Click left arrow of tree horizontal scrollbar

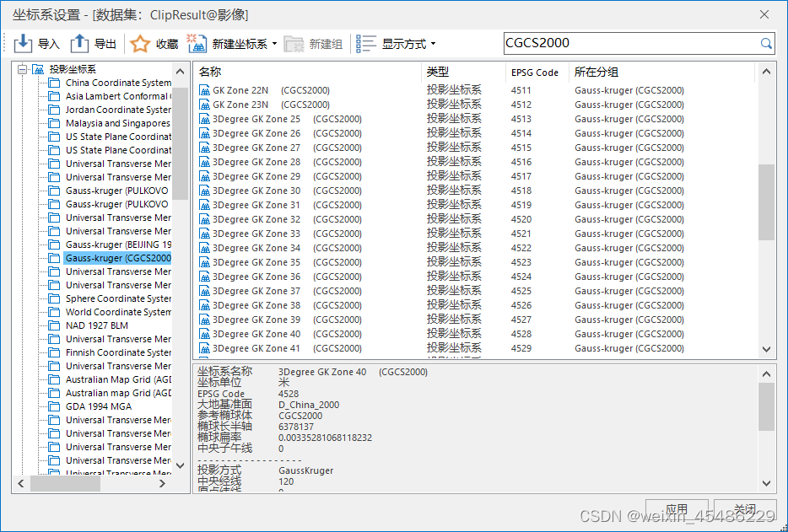pyautogui.click(x=21, y=484)
